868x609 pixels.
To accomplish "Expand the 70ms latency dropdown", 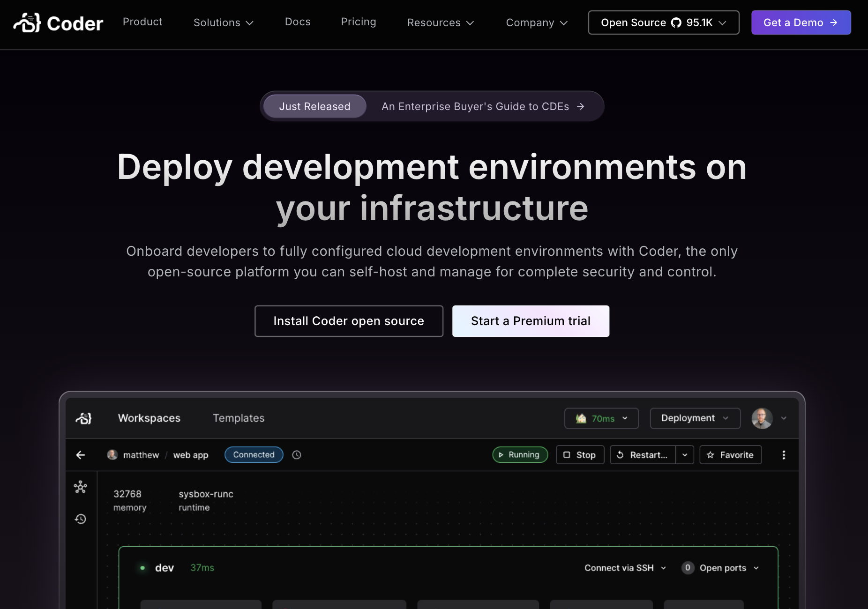I will (x=625, y=418).
